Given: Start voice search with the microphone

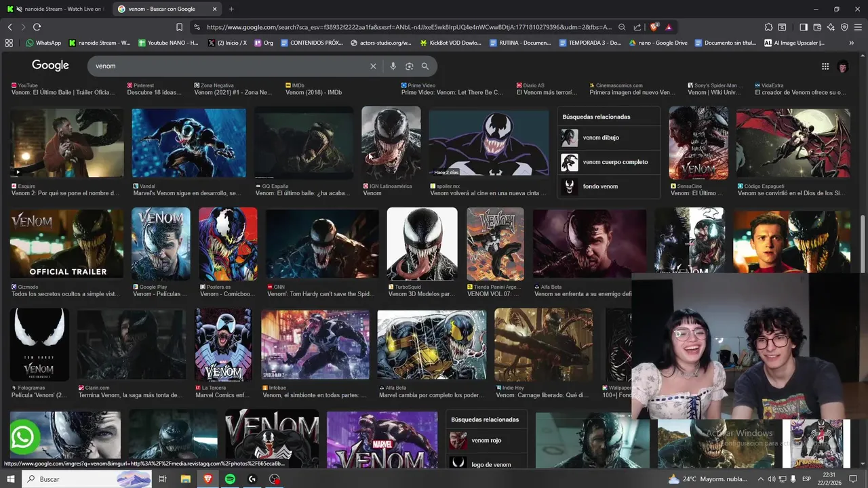Looking at the screenshot, I should pos(393,66).
